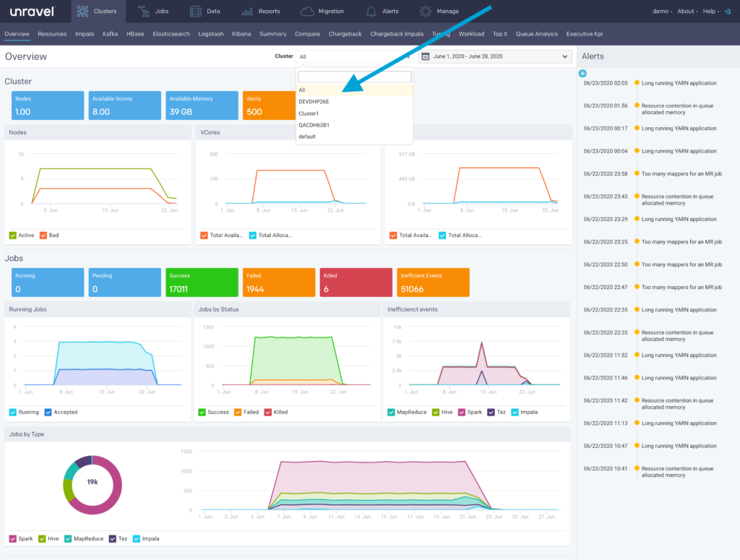Click the search field inside the cluster dropdown

(353, 76)
